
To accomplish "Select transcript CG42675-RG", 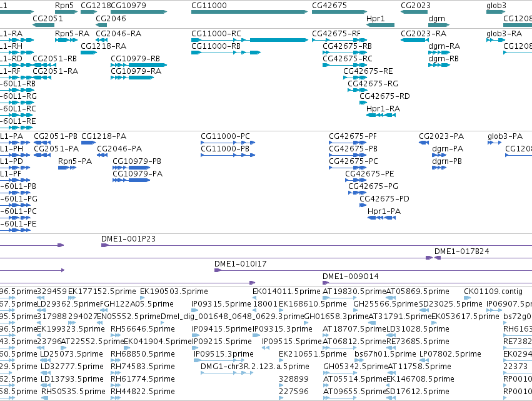I will coord(373,84).
